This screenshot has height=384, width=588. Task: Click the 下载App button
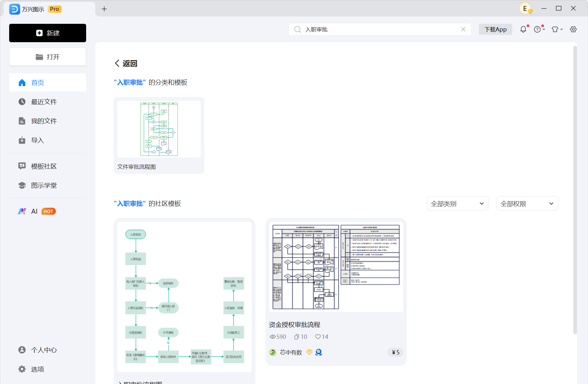coord(495,29)
